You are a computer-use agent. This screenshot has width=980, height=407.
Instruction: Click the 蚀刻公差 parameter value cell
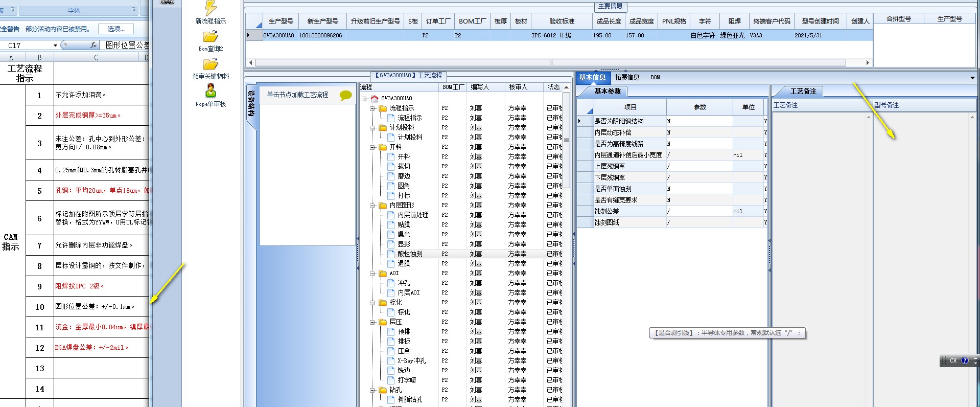tap(699, 211)
